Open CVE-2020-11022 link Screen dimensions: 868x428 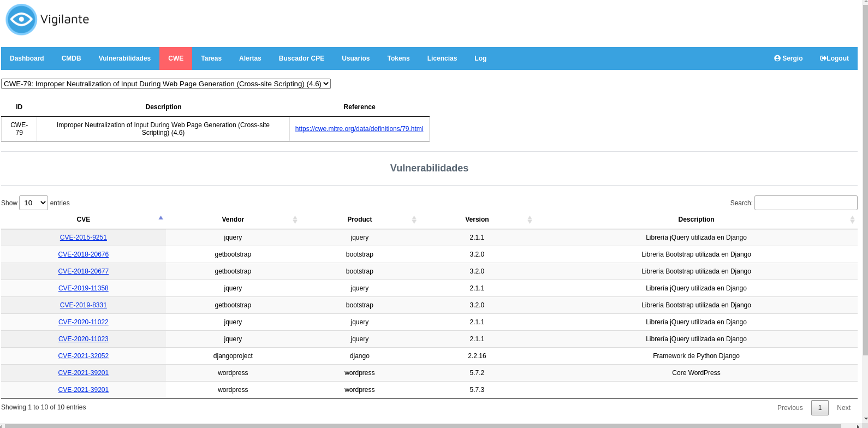[84, 322]
